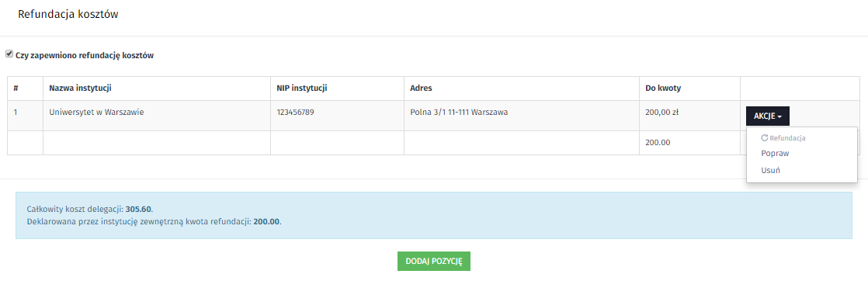Select Popraw from the actions menu
The height and width of the screenshot is (281, 868).
coord(775,154)
